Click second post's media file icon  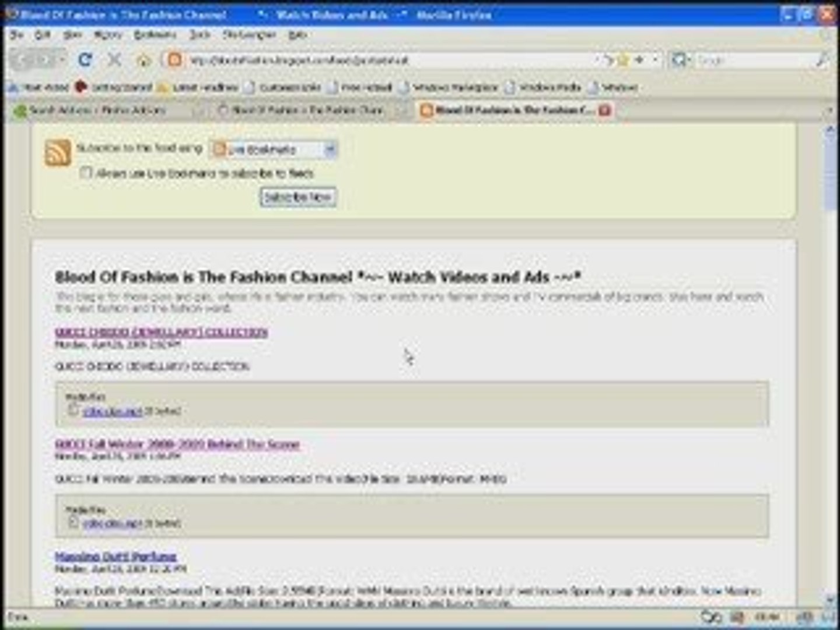(73, 522)
